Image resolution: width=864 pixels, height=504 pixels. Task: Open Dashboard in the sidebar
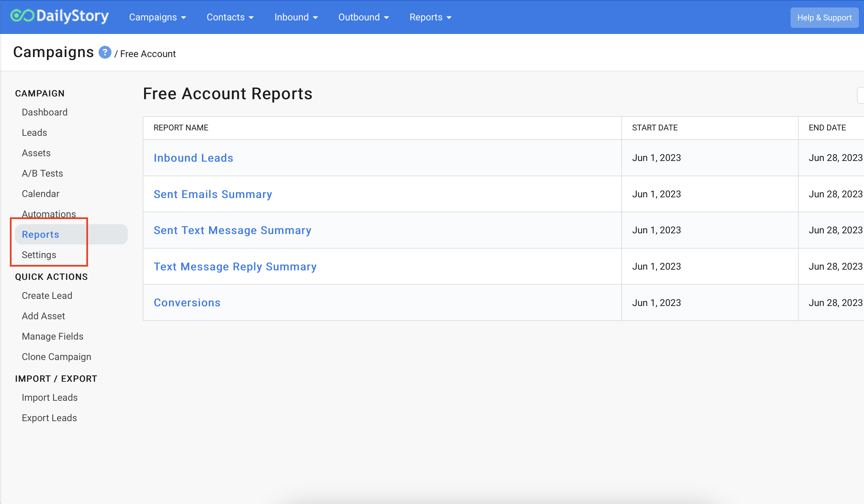click(45, 112)
